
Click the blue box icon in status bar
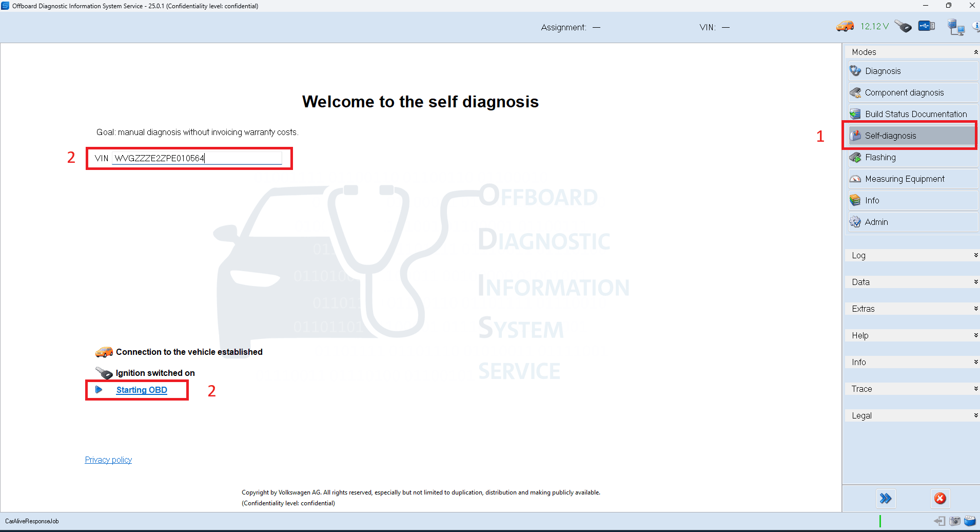coord(970,521)
